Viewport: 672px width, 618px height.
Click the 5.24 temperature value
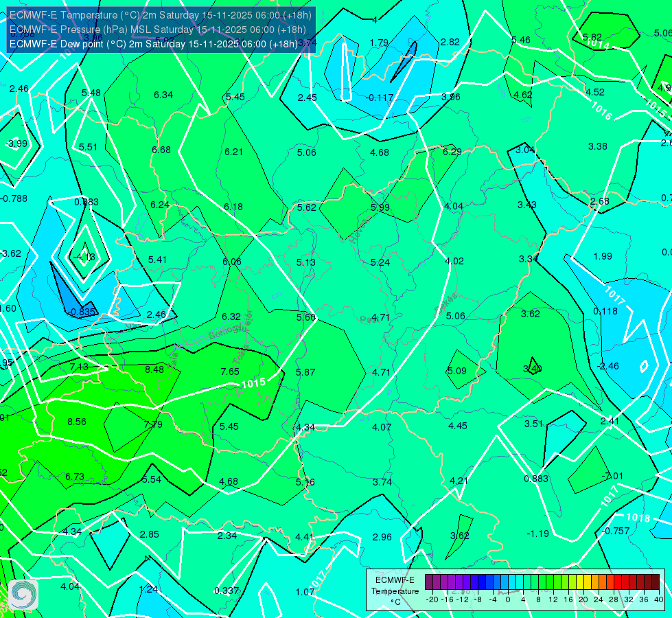pos(380,262)
